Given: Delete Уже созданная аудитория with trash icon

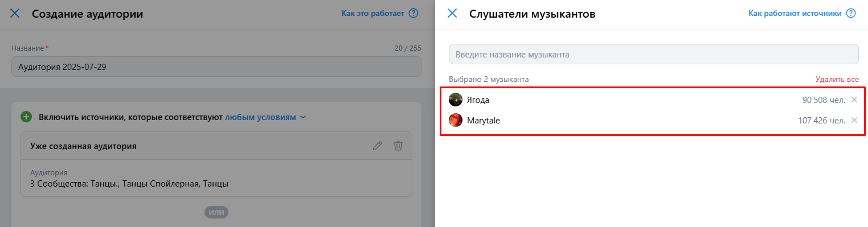Looking at the screenshot, I should (x=398, y=146).
